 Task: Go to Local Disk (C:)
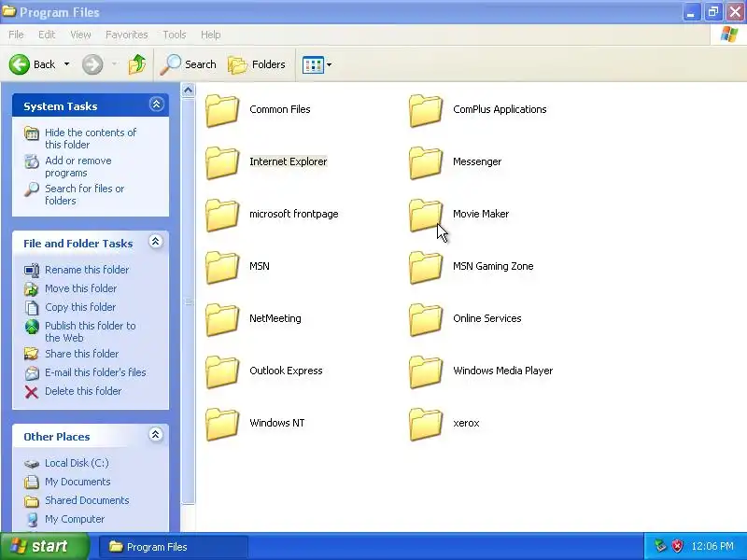[77, 462]
